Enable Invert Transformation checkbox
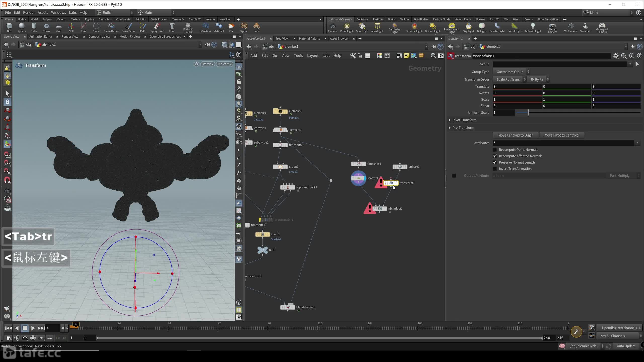 tap(495, 169)
